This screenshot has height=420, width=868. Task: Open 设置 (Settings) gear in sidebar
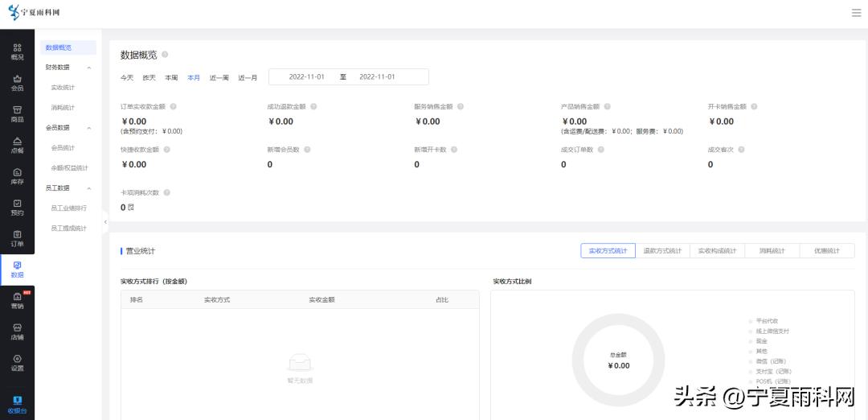17,363
